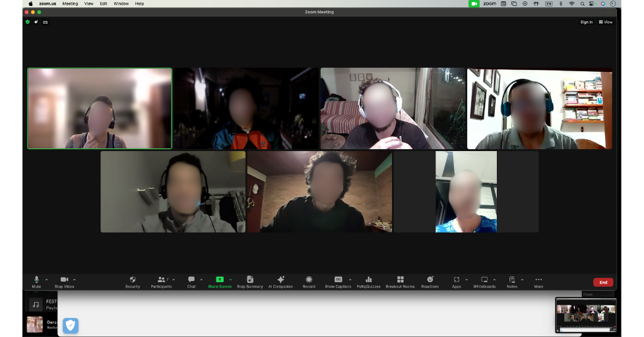Click the green camera indicator in the menu bar
The image size is (644, 337).
(x=474, y=4)
